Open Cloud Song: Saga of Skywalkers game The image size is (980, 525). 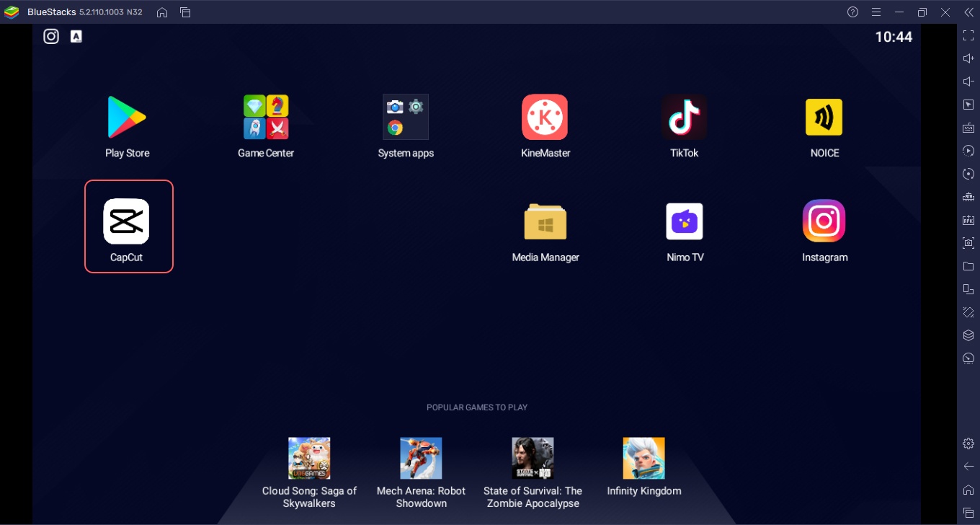click(x=309, y=458)
